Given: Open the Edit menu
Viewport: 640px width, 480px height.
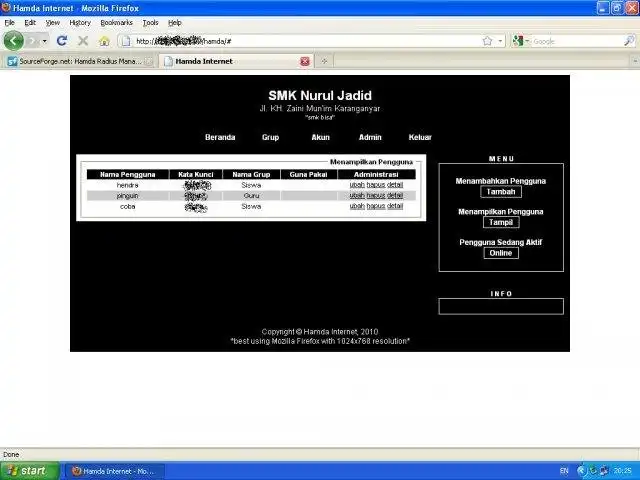Looking at the screenshot, I should click(30, 23).
